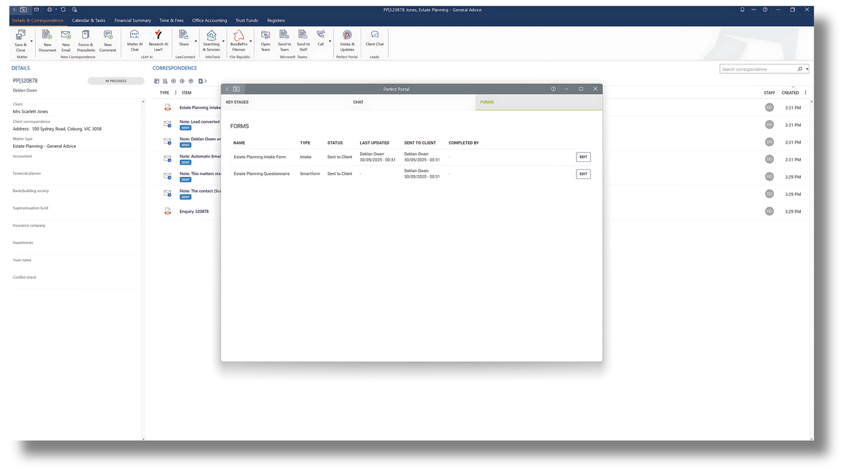Screen dimensions: 868x470
Task: Open Forms & Precedents
Action: tap(86, 39)
